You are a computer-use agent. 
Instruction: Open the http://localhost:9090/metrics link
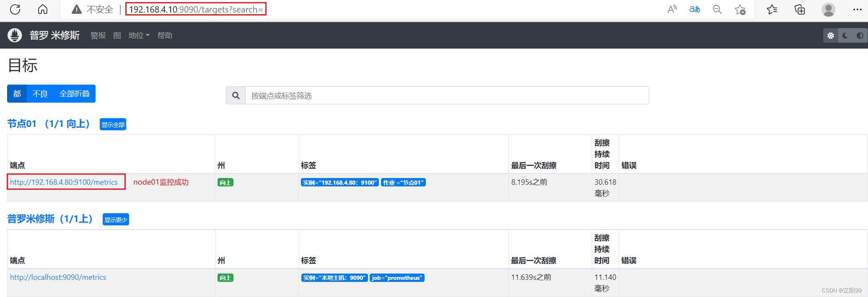pos(58,277)
